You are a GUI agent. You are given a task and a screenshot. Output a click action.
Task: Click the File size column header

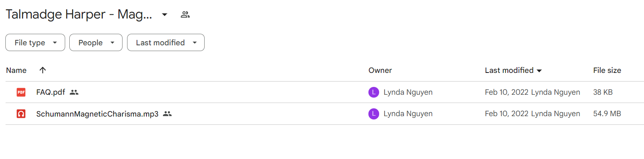pos(607,70)
